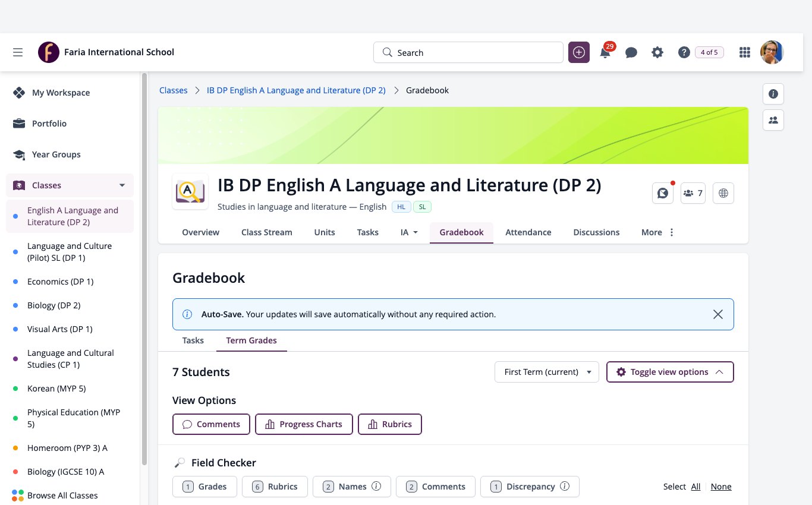
Task: Click the Search input field
Action: pyautogui.click(x=468, y=52)
